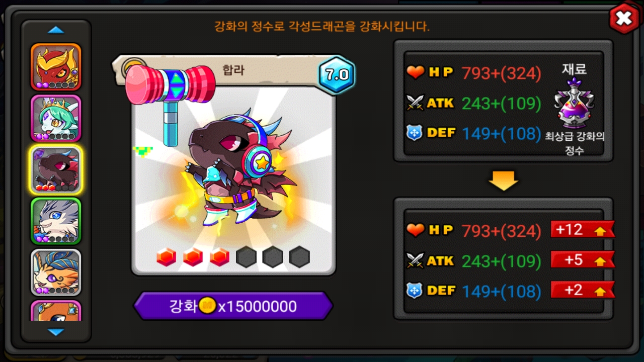Click the +2 DEF bonus red ribbon

[x=583, y=290]
